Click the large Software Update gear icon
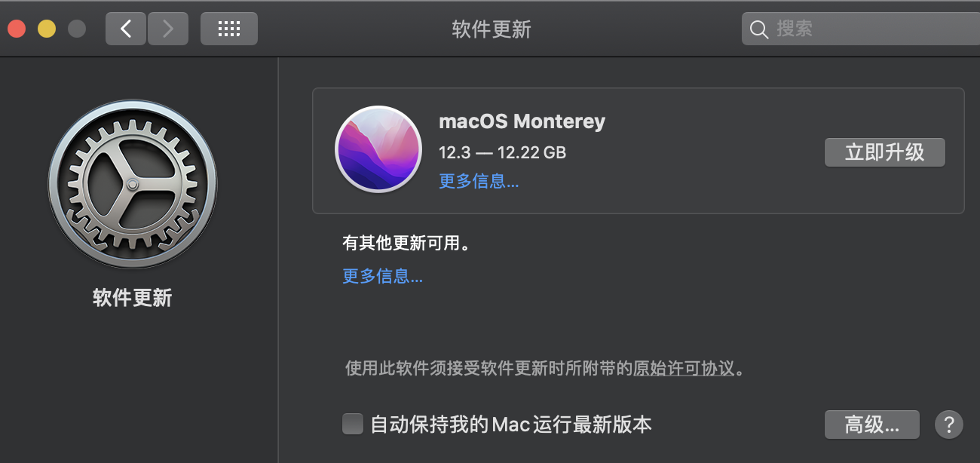The image size is (980, 463). pyautogui.click(x=133, y=185)
